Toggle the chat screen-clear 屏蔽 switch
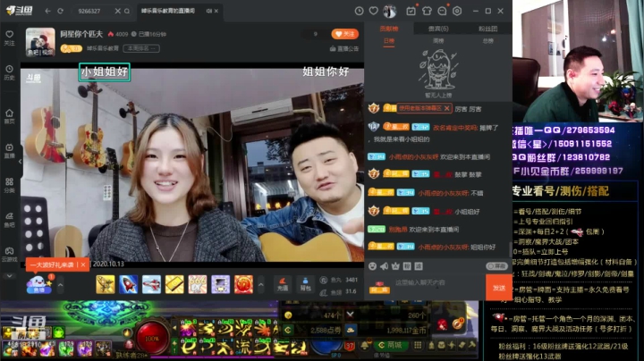The width and height of the screenshot is (644, 361). (496, 266)
